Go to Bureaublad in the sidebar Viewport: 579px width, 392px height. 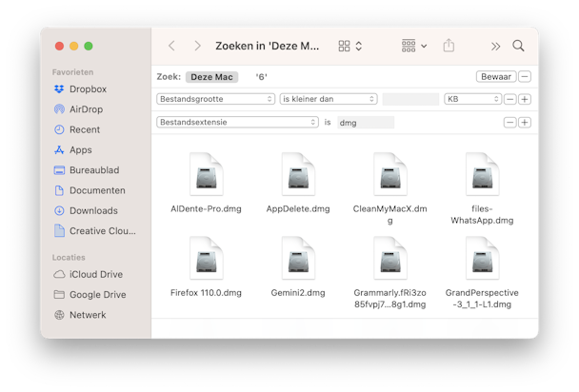pos(87,170)
